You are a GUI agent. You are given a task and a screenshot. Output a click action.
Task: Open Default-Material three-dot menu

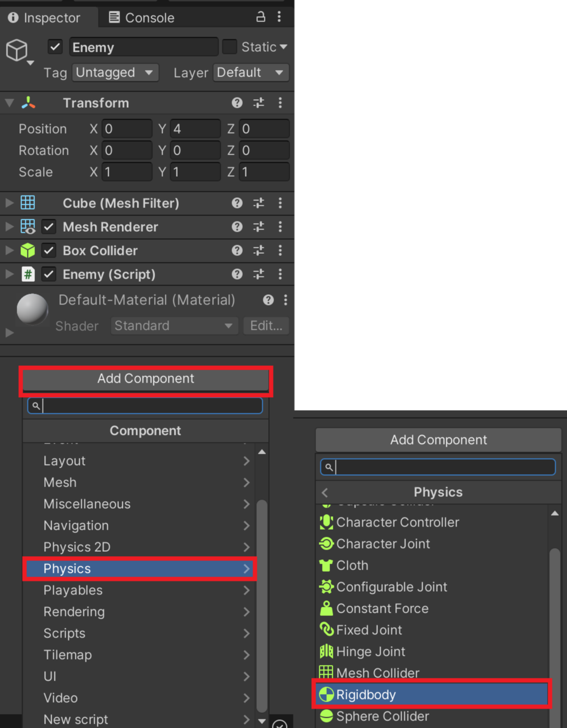click(x=285, y=300)
